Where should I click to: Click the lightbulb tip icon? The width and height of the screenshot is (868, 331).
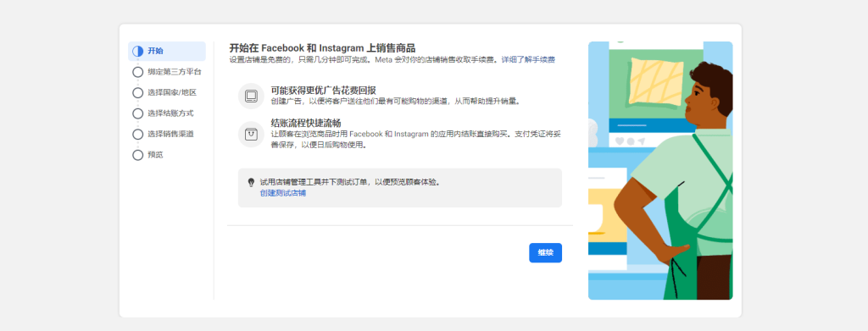[x=251, y=182]
